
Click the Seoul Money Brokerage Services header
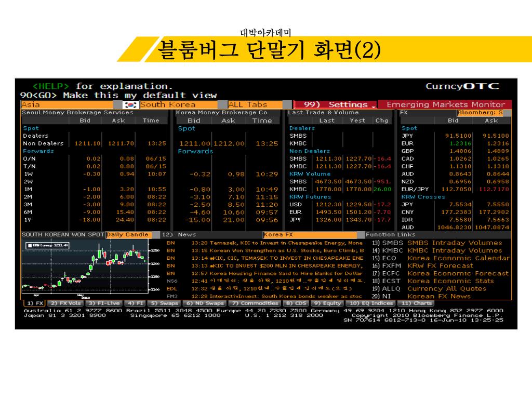(77, 113)
